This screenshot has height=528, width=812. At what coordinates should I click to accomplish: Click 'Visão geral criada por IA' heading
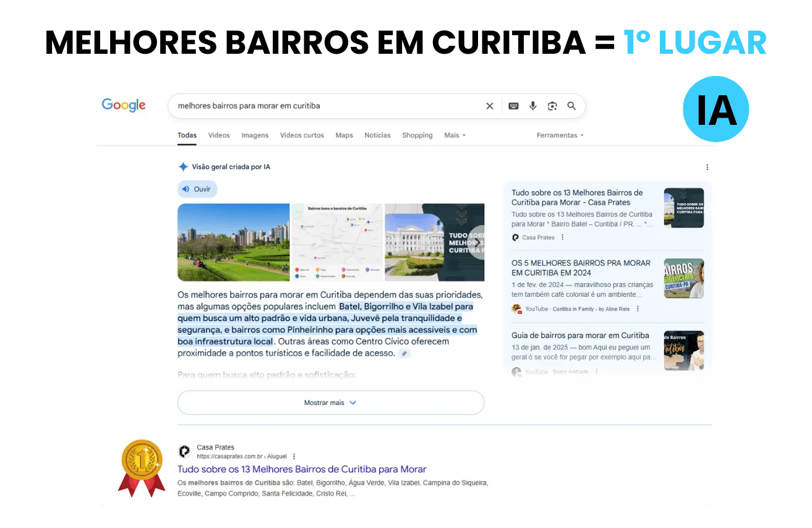click(231, 167)
